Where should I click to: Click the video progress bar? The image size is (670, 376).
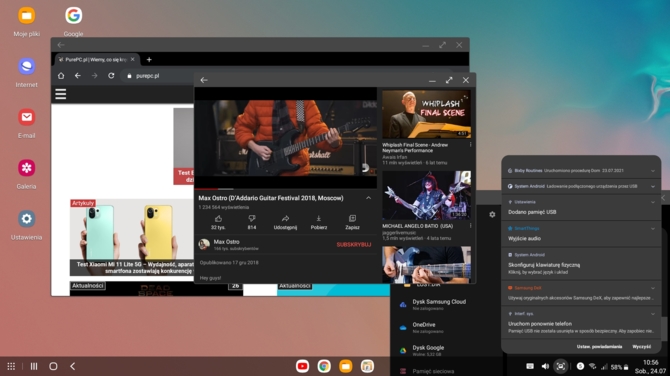285,188
